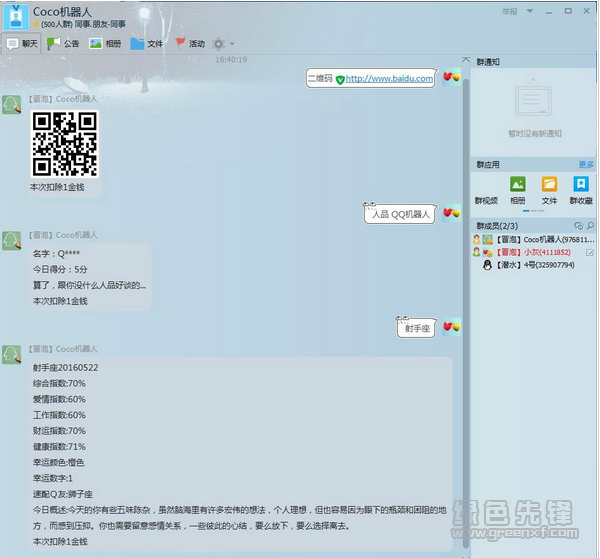Click 更多 to see more group apps

click(x=586, y=165)
